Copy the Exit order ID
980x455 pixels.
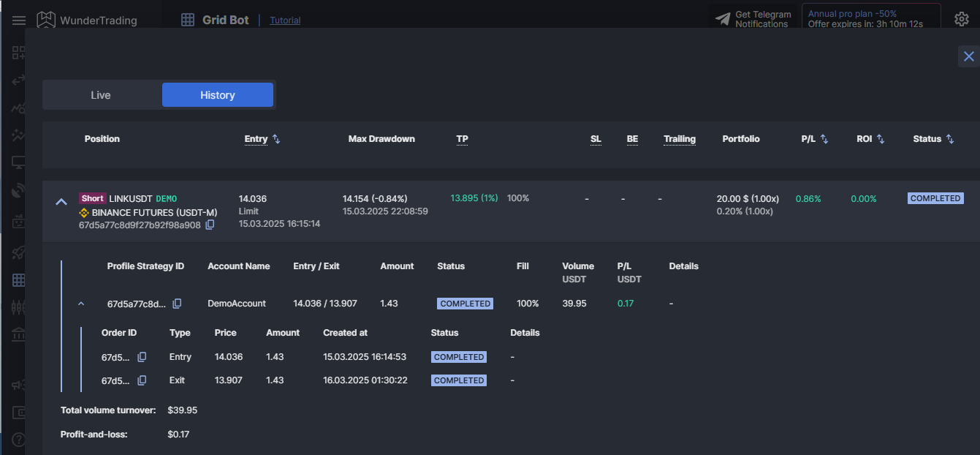(x=142, y=380)
